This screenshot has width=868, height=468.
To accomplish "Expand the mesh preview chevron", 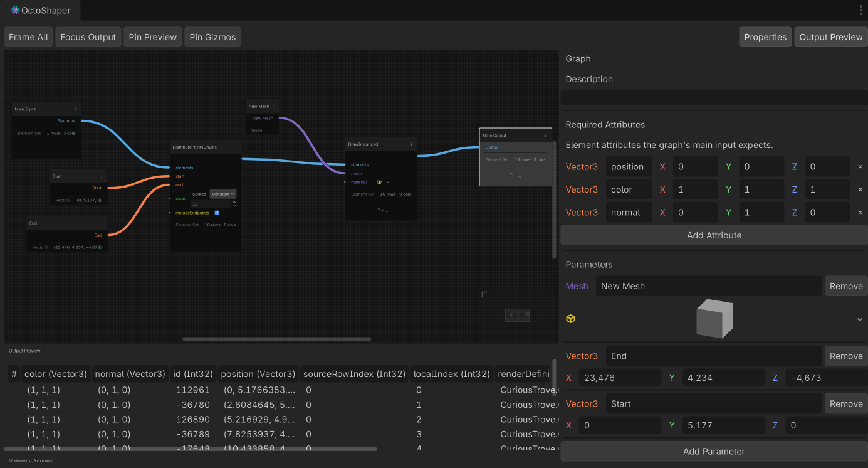I will pyautogui.click(x=860, y=319).
